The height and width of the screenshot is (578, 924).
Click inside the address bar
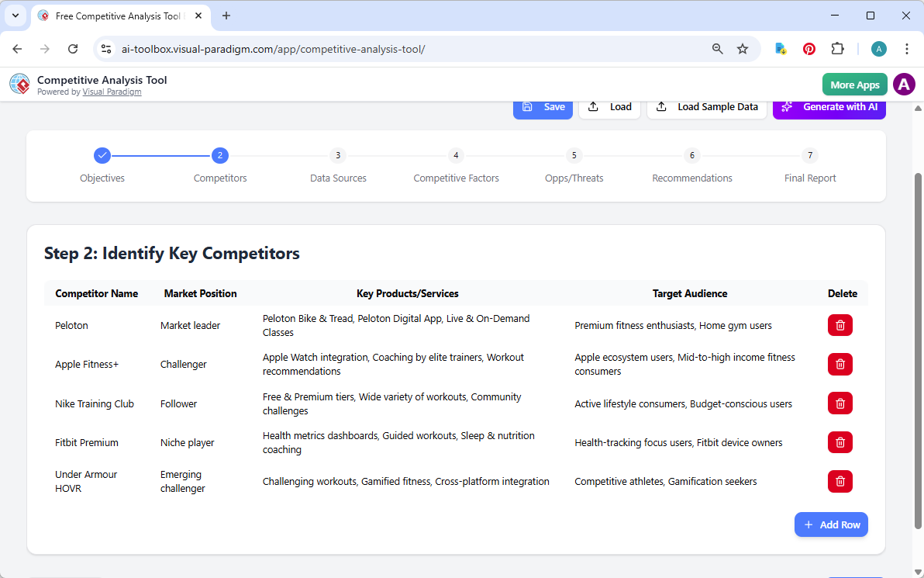pyautogui.click(x=388, y=48)
